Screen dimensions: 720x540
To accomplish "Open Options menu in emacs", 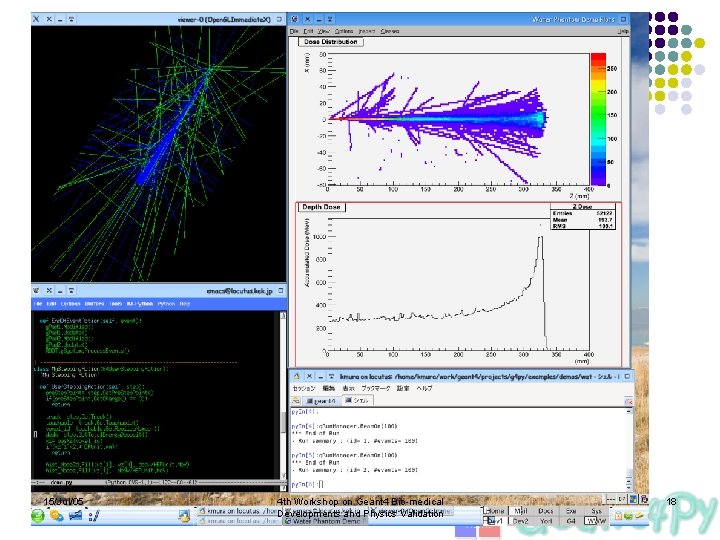I will 71,304.
